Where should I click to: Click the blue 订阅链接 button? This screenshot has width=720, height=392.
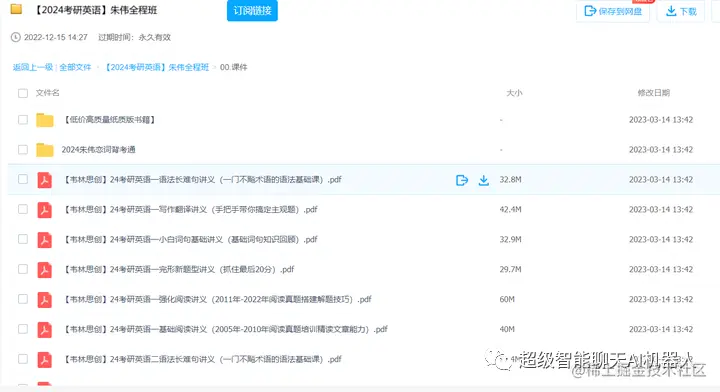[252, 11]
